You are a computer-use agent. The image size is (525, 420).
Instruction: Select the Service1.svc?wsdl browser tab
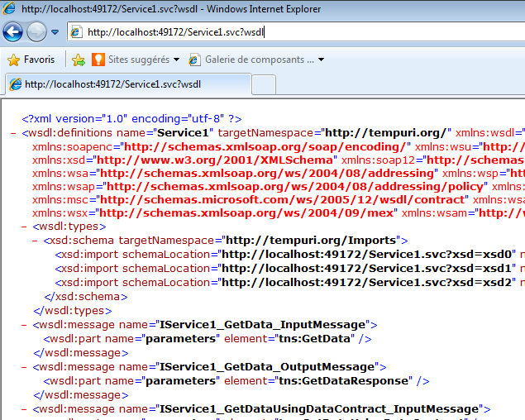[124, 84]
